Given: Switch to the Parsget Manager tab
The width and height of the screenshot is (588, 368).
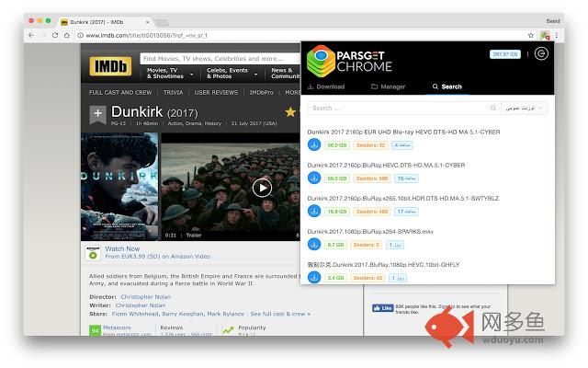Looking at the screenshot, I should point(388,86).
